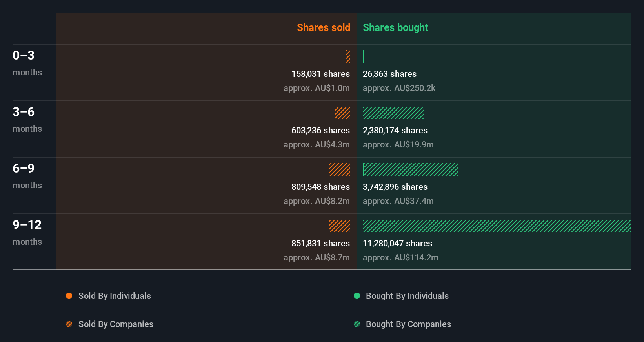Click the 26,363 shares value
This screenshot has height=342, width=644.
pyautogui.click(x=389, y=74)
